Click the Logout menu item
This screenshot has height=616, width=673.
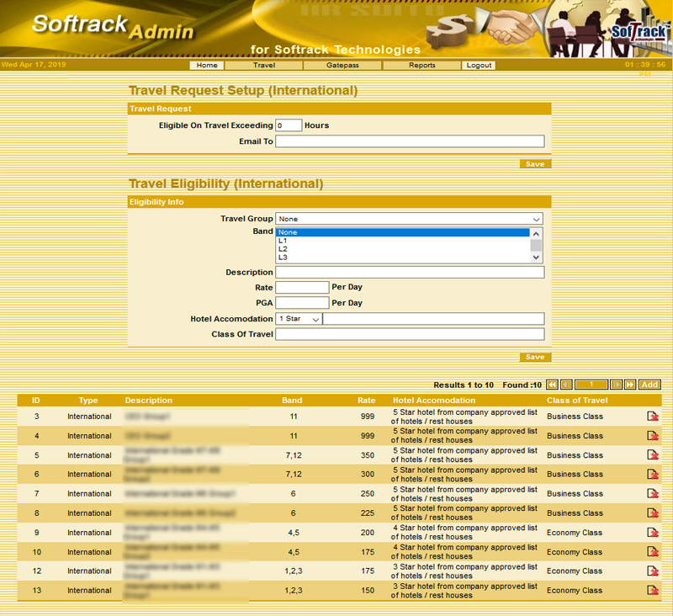479,65
